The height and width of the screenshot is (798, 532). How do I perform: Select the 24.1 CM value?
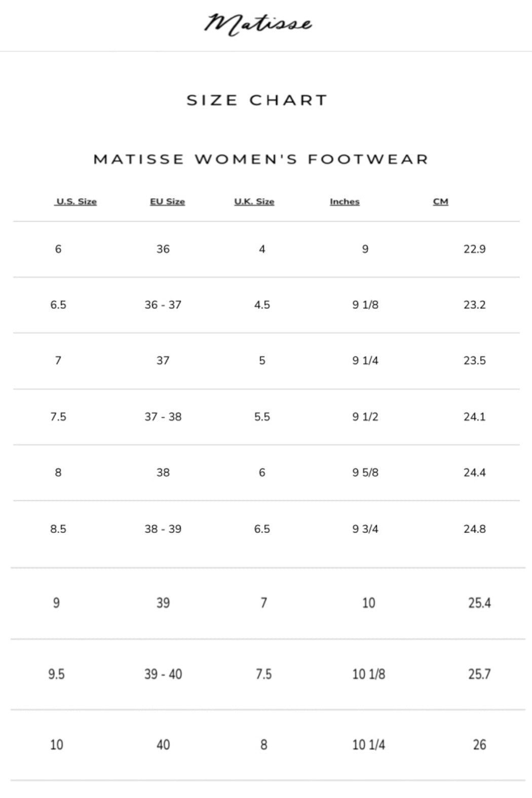[474, 417]
